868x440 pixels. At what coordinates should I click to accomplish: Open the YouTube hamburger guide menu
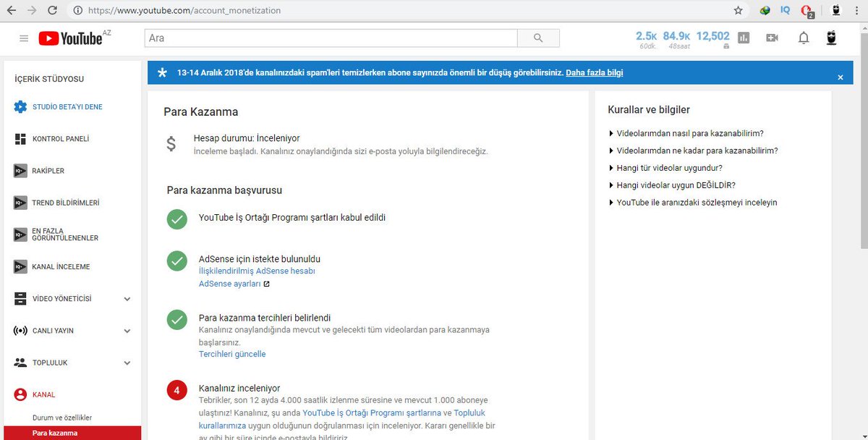[x=24, y=38]
